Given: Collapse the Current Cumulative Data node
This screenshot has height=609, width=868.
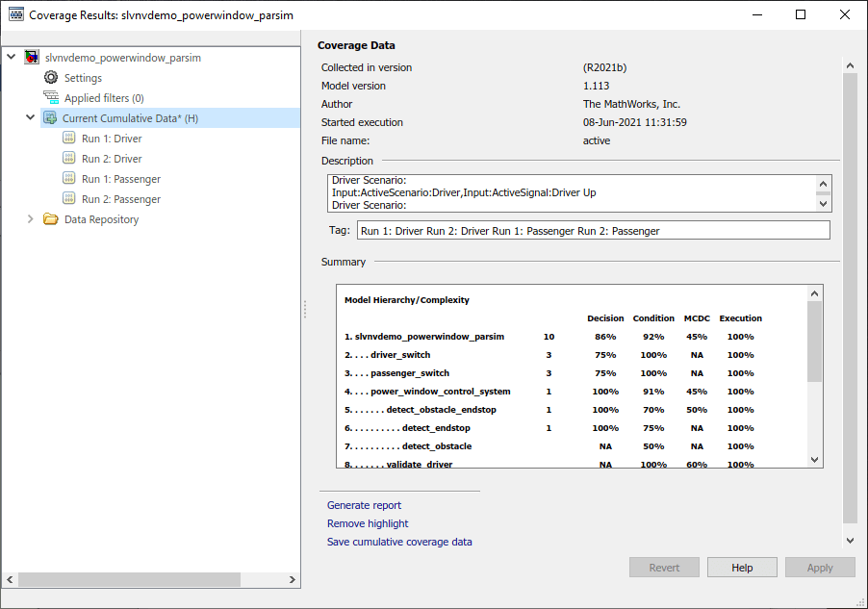Looking at the screenshot, I should coord(31,118).
